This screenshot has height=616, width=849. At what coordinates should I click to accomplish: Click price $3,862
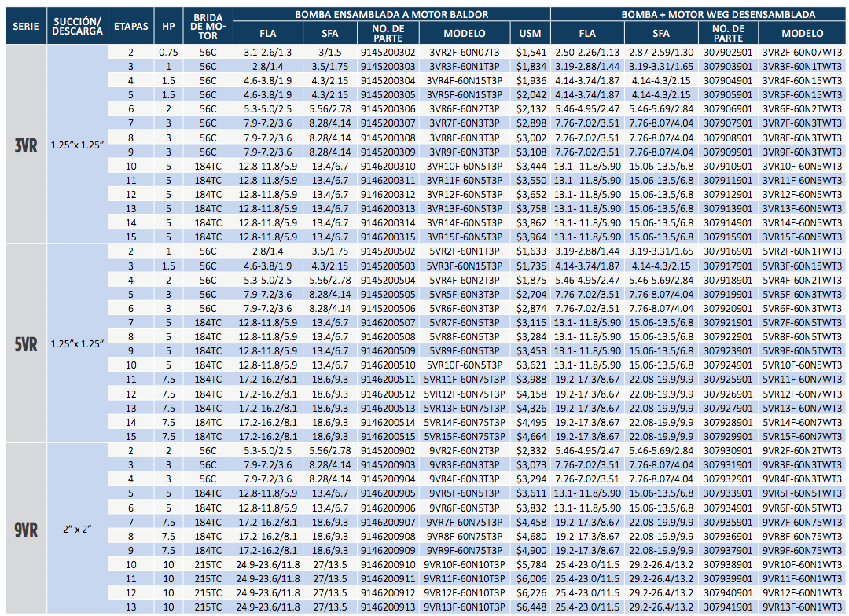(x=531, y=222)
